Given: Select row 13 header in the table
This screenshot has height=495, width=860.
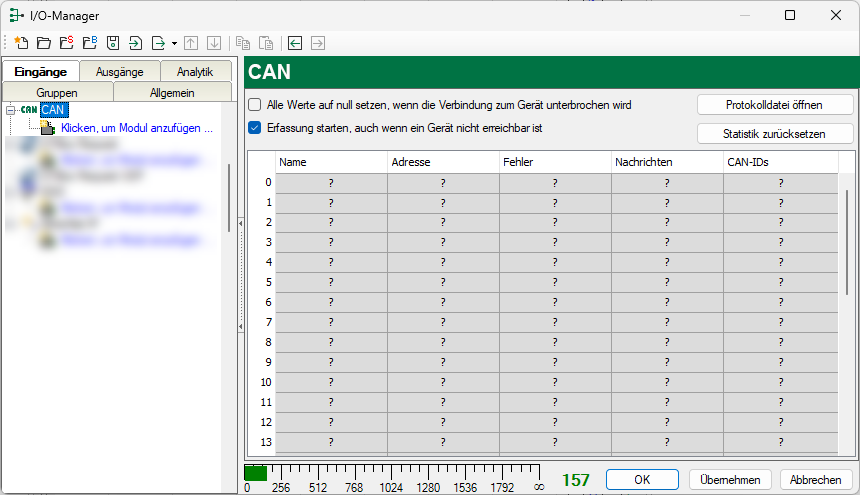Looking at the screenshot, I should click(x=262, y=442).
